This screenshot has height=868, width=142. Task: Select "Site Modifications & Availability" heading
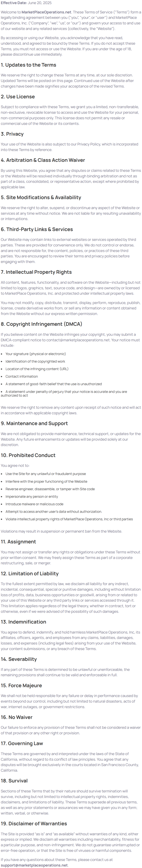pyautogui.click(x=41, y=197)
